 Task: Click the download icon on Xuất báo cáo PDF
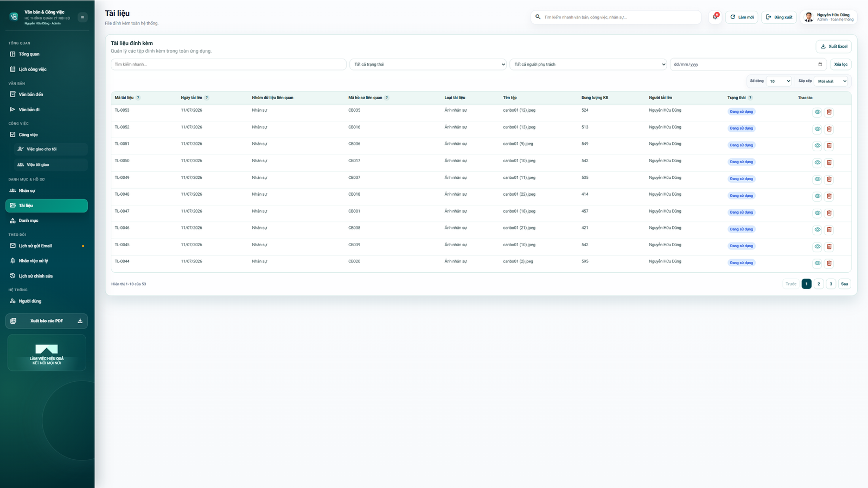click(80, 321)
